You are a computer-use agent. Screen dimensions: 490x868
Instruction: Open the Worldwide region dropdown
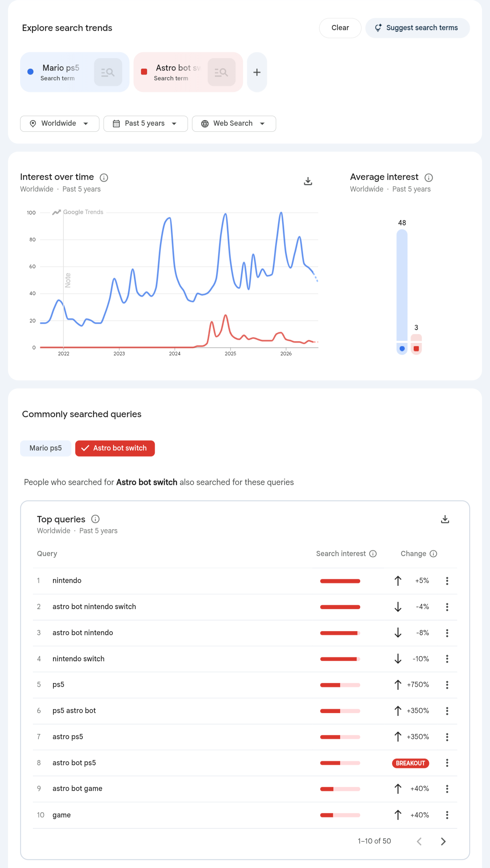tap(60, 124)
